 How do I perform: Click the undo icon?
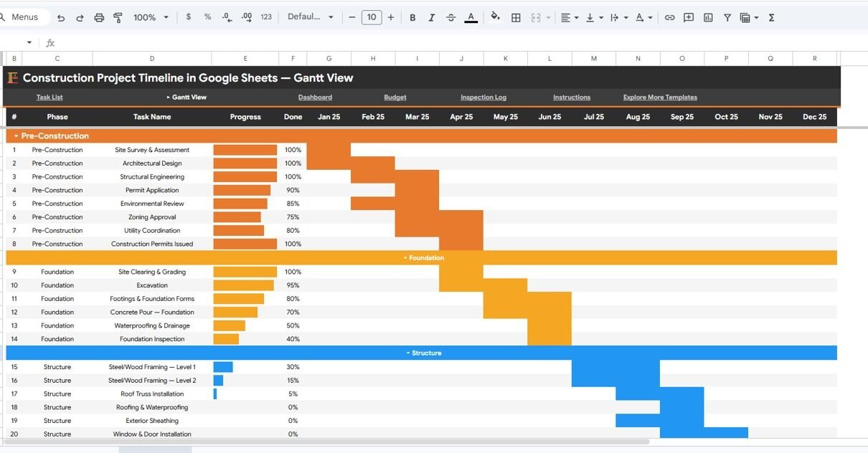(61, 18)
